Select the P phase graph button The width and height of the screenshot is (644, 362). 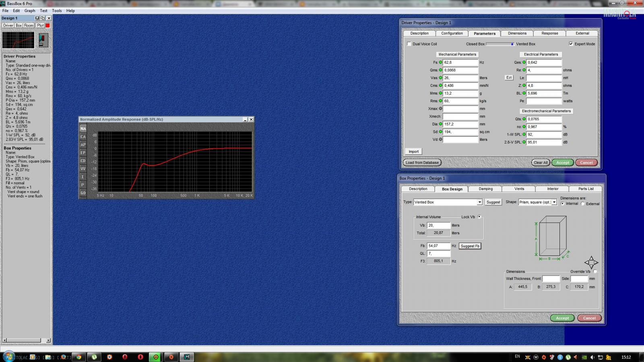click(83, 185)
